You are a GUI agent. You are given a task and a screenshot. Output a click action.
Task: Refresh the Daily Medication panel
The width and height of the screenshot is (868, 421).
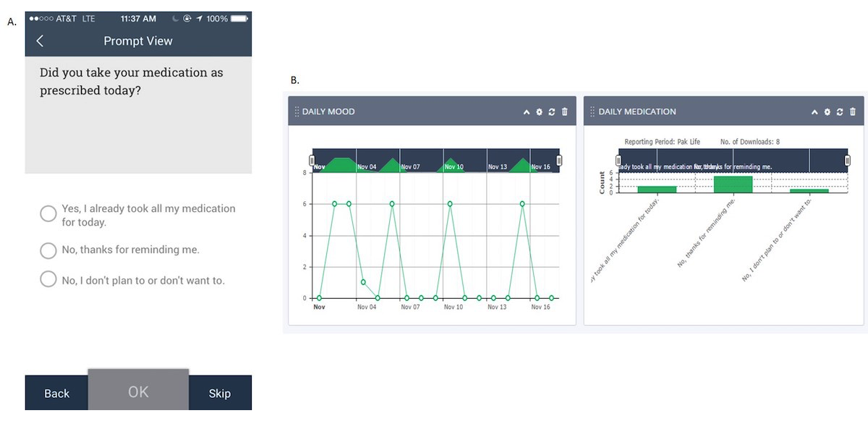840,112
